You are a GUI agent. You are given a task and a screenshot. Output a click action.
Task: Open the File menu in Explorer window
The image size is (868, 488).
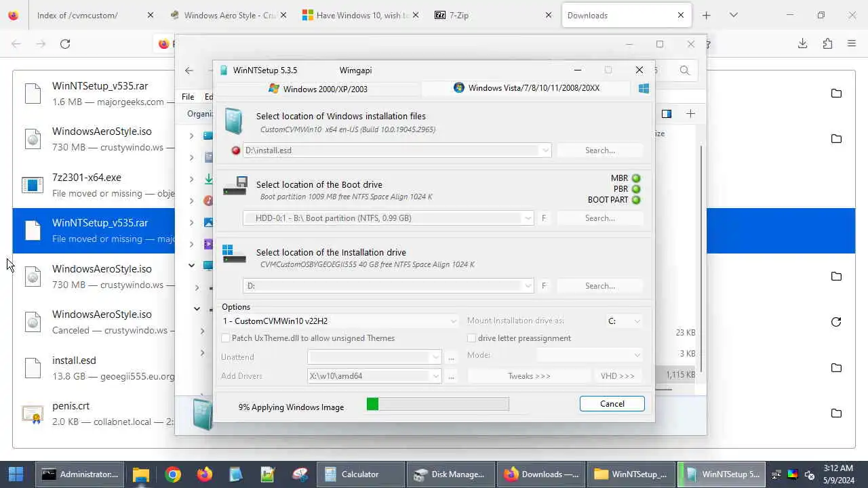point(188,97)
